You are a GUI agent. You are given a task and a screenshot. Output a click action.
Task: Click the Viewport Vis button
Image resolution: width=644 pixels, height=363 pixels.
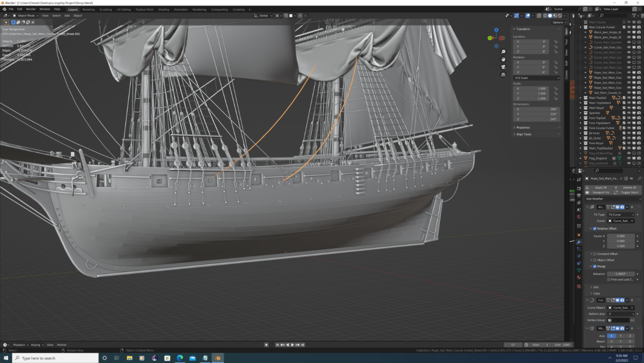coord(599,192)
